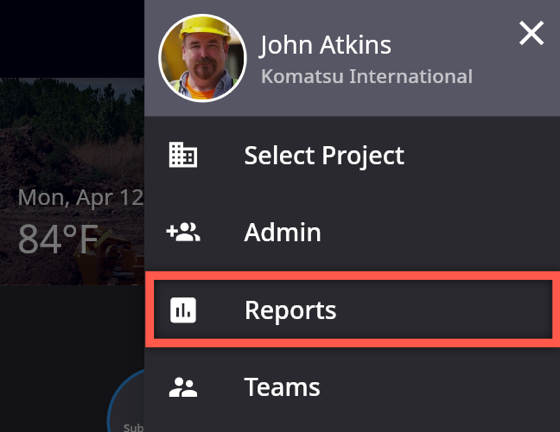560x432 pixels.
Task: Open the Select Project menu item
Action: point(352,155)
